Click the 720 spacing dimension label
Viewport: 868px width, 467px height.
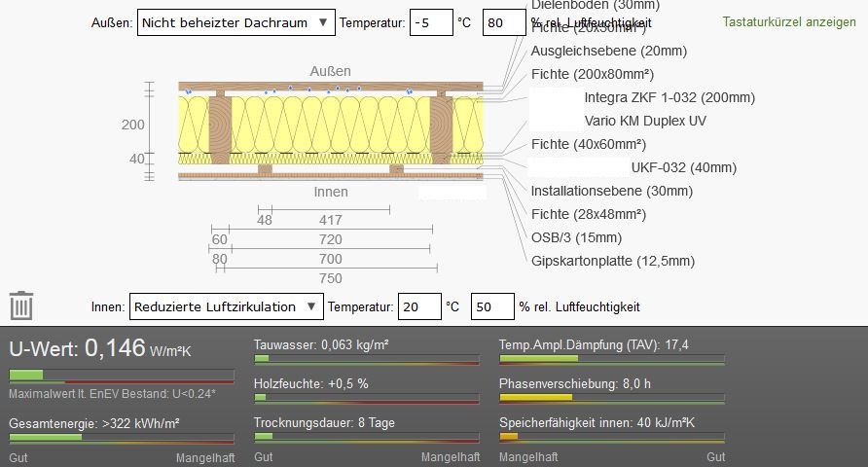[331, 239]
